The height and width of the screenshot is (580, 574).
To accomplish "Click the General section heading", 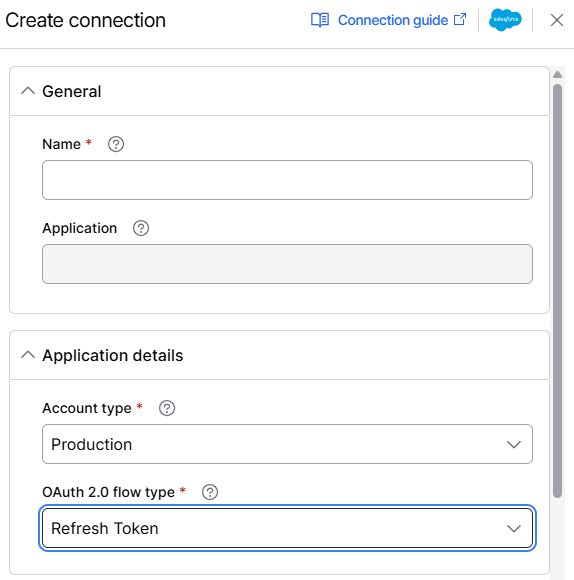I will pyautogui.click(x=72, y=91).
